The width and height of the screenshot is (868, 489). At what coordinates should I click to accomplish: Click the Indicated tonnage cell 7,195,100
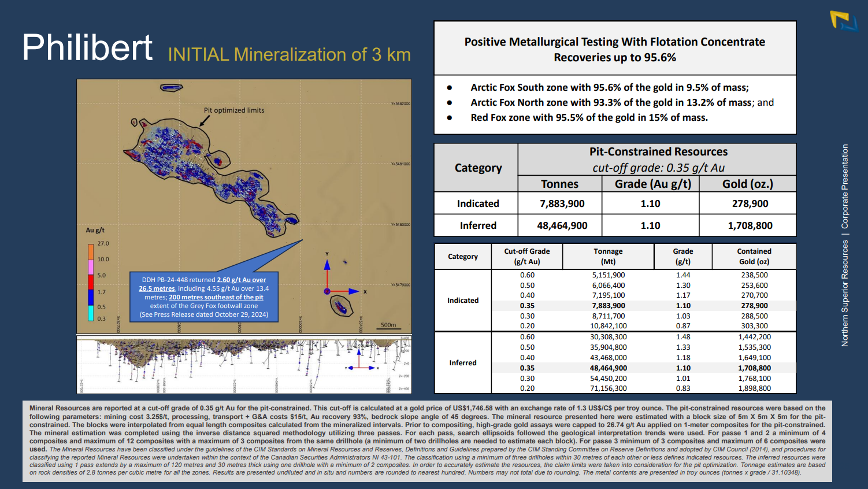(609, 295)
